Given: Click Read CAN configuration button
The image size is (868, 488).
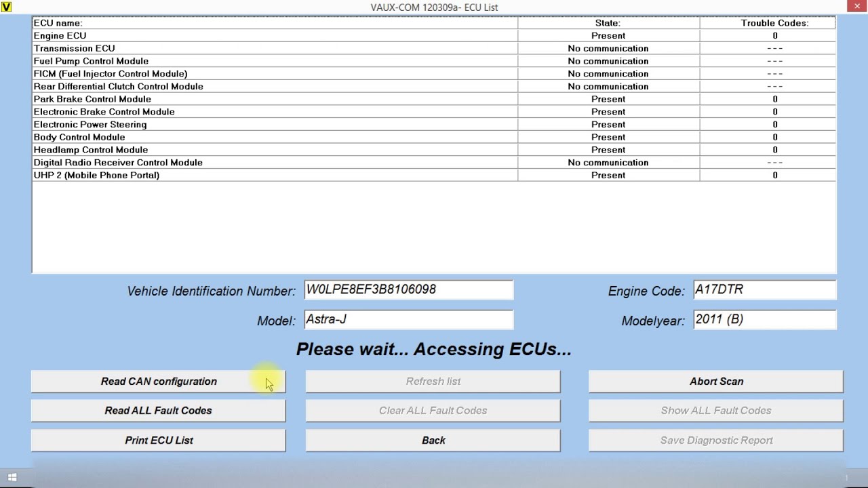Looking at the screenshot, I should coord(159,382).
